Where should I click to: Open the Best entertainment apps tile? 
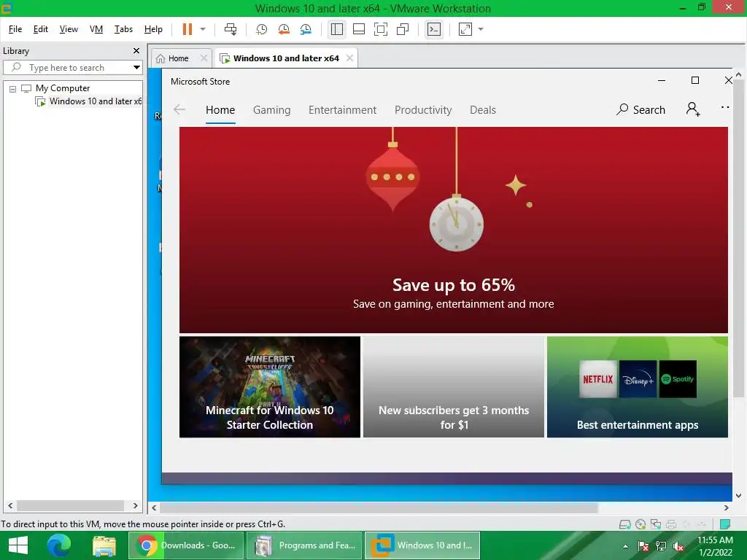click(638, 386)
